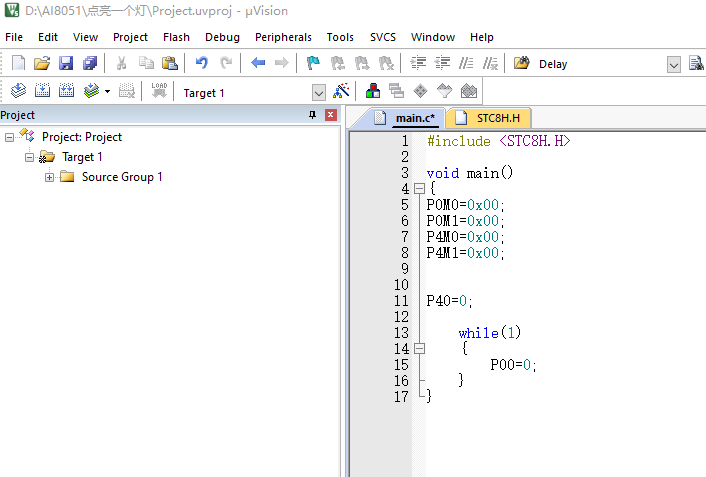
Task: Open the Window menu
Action: click(x=433, y=37)
